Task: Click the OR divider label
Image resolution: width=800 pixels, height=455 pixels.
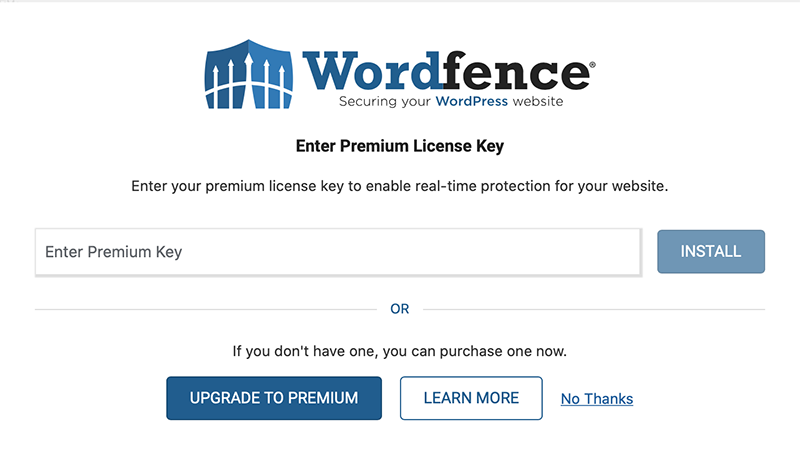Action: [x=399, y=309]
